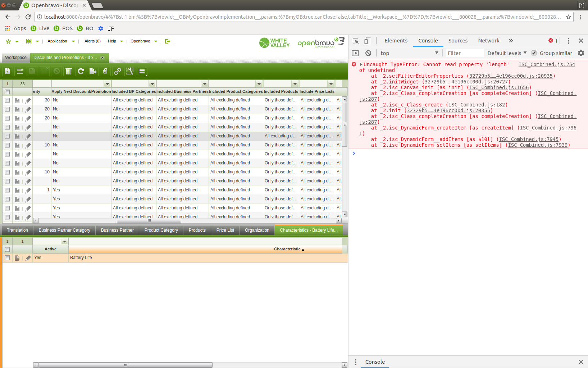Image resolution: width=588 pixels, height=368 pixels.
Task: Open attachments with the paperclip icon
Action: click(105, 71)
